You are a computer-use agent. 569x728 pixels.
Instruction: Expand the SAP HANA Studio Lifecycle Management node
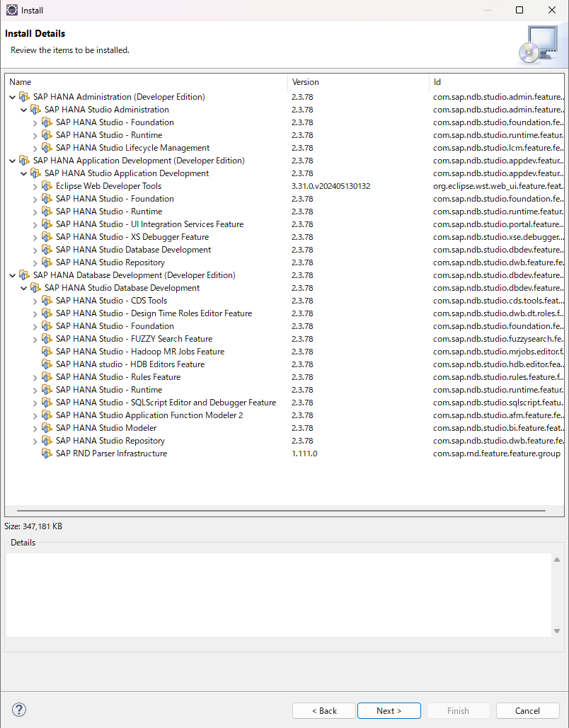pos(35,148)
